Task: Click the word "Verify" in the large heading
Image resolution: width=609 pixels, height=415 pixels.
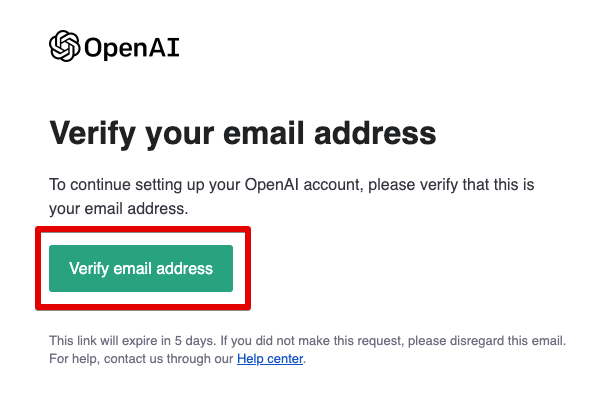Action: point(92,134)
